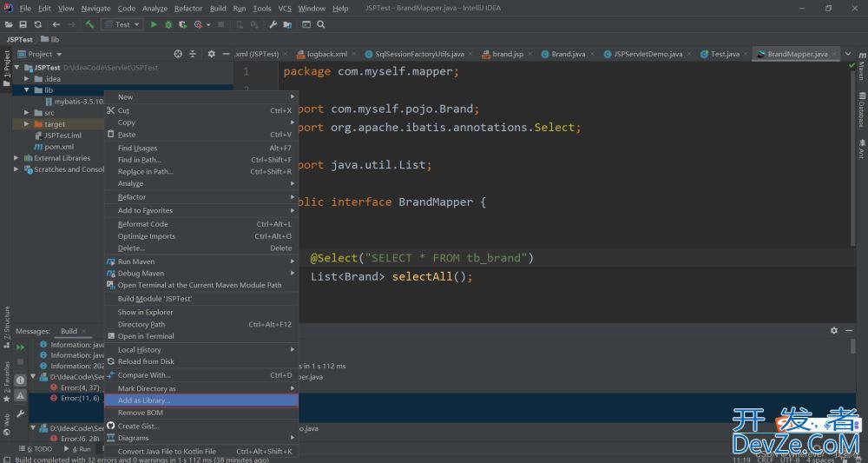868x463 pixels.
Task: Open the Database side tool window
Action: click(862, 109)
